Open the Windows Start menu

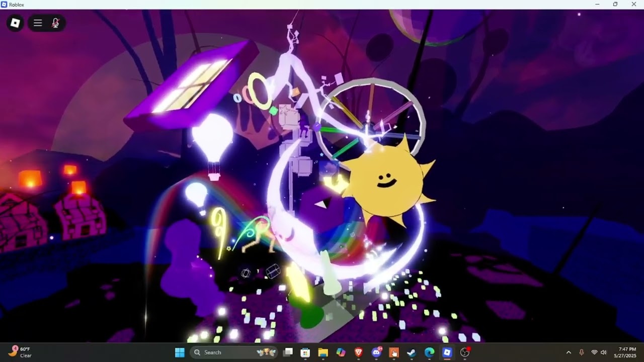[180, 352]
